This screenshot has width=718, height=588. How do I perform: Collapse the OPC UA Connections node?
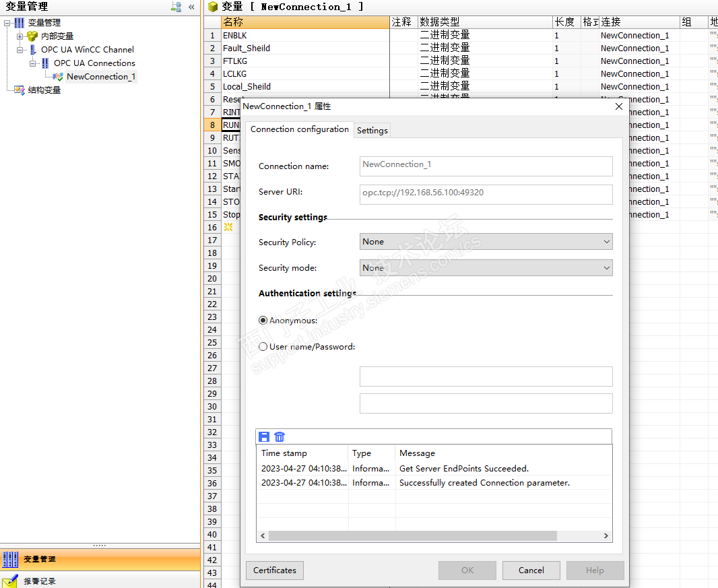[32, 63]
